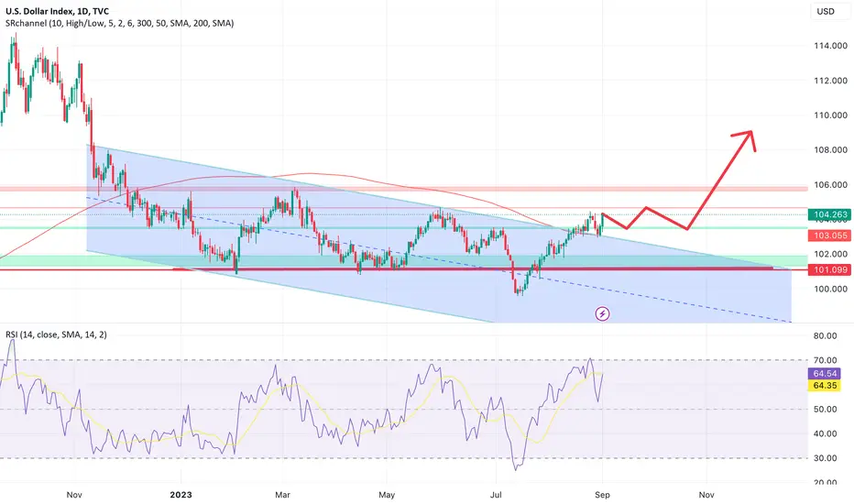Image resolution: width=854 pixels, height=504 pixels.
Task: Click the 104.263 current price label
Action: (829, 214)
